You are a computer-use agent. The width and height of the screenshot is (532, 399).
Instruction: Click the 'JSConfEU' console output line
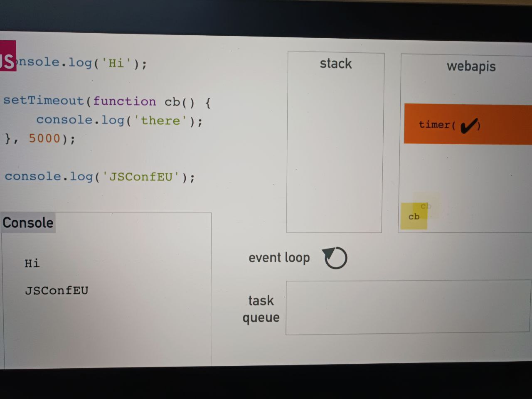[x=57, y=291]
